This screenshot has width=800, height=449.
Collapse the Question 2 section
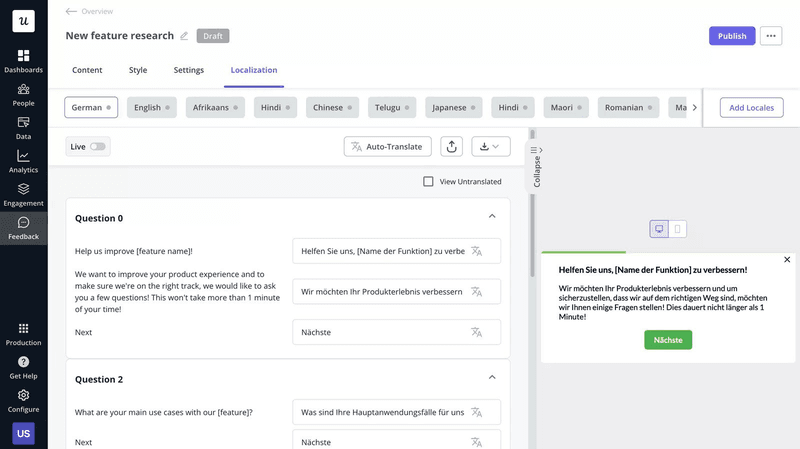click(492, 378)
